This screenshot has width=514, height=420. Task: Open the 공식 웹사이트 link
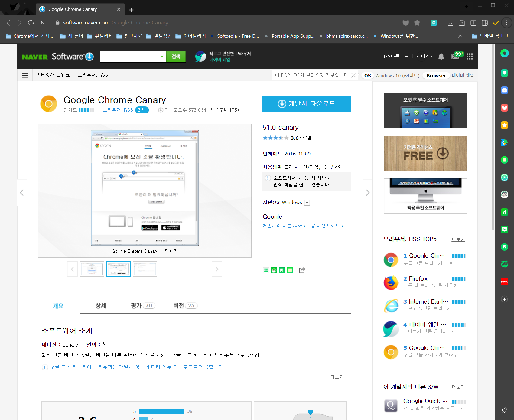tap(327, 226)
